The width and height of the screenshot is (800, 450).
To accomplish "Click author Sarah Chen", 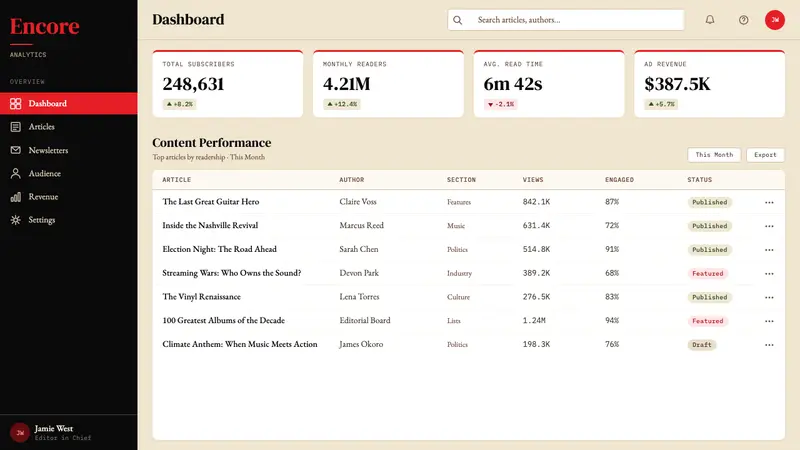I will point(359,249).
